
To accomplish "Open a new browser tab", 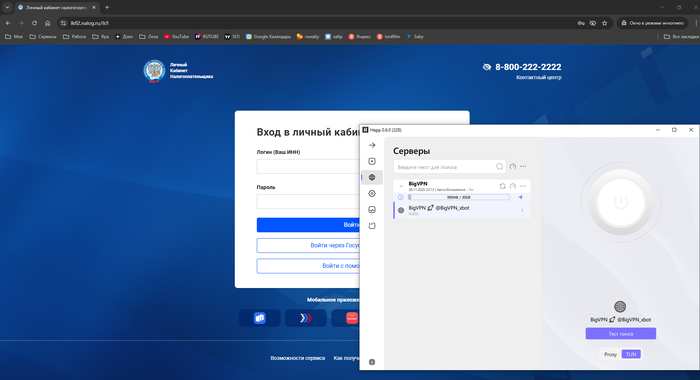I will (x=107, y=8).
